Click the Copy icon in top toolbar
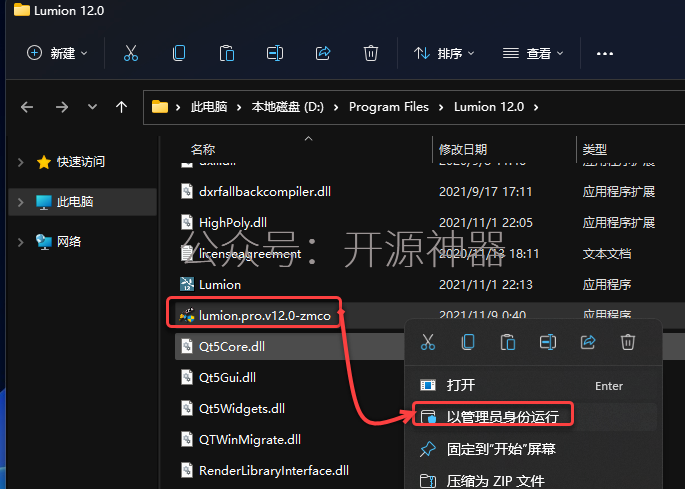This screenshot has width=685, height=489. pyautogui.click(x=179, y=53)
